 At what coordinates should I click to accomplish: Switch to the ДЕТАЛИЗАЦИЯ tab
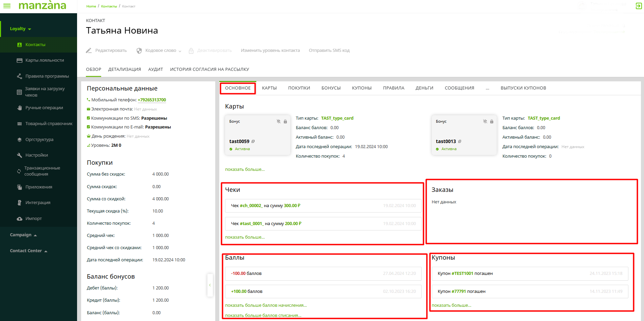tap(124, 69)
